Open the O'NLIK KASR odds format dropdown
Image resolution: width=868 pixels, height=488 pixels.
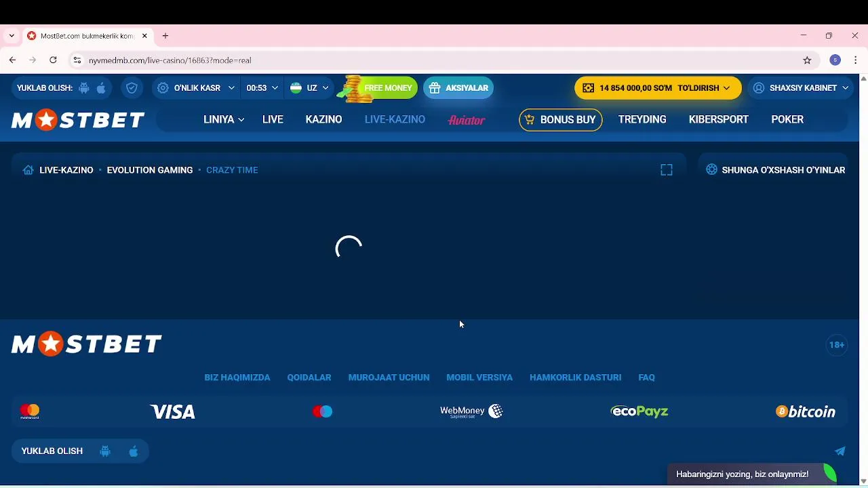(x=195, y=88)
